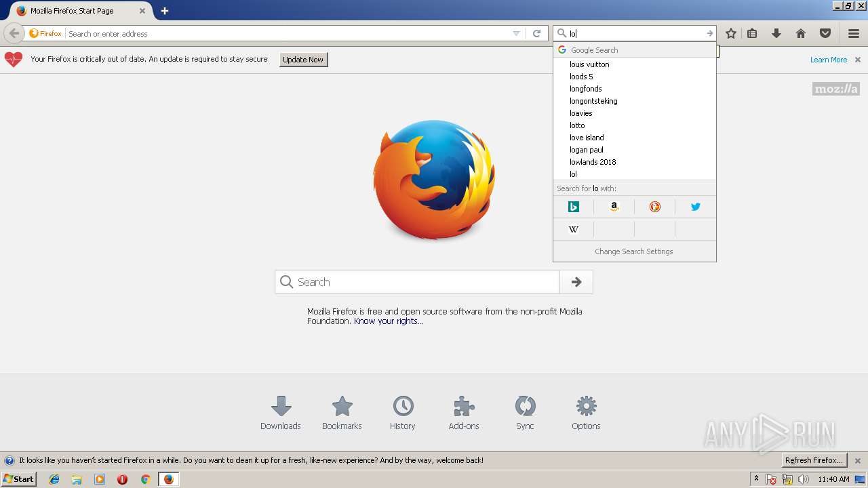
Task: Choose suggestion 'longfonds'
Action: point(635,89)
